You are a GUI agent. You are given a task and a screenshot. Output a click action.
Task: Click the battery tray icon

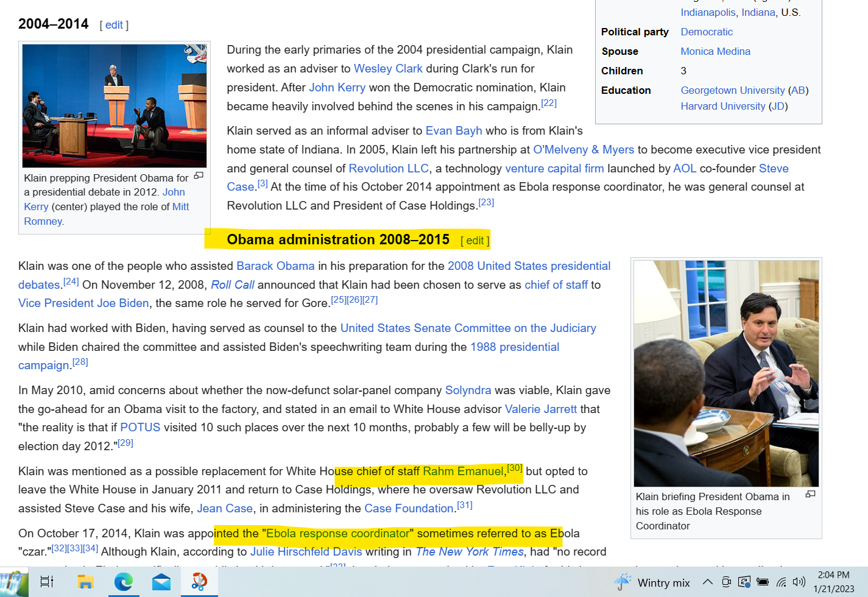click(x=763, y=582)
